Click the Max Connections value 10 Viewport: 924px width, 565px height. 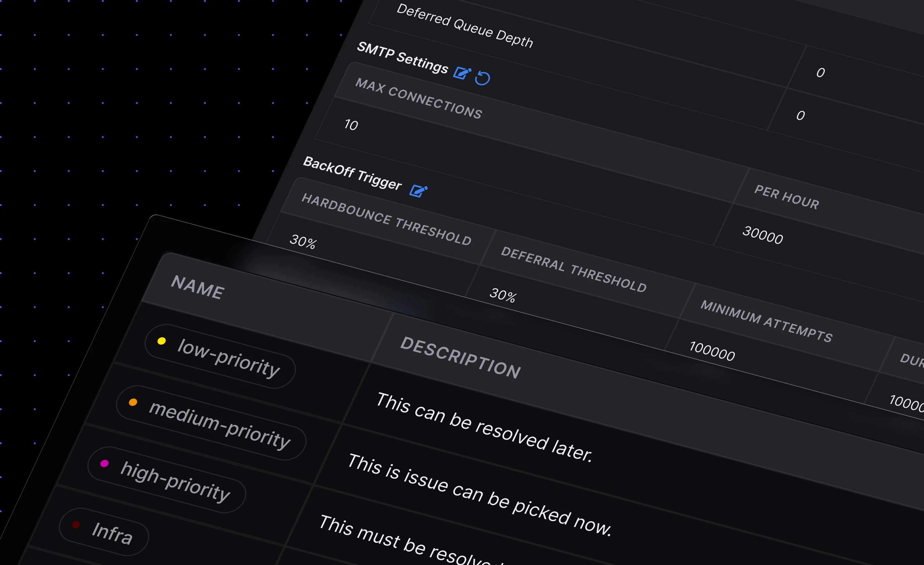351,125
